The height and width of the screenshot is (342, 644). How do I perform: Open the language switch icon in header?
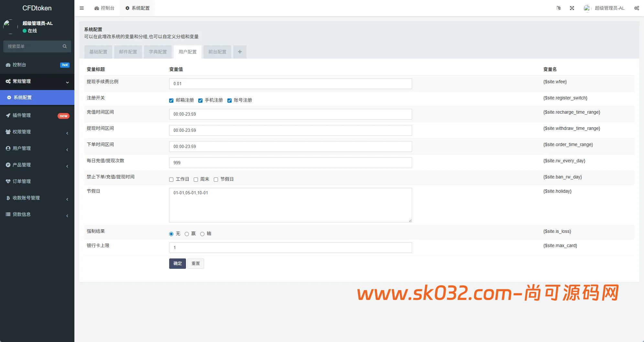click(558, 8)
